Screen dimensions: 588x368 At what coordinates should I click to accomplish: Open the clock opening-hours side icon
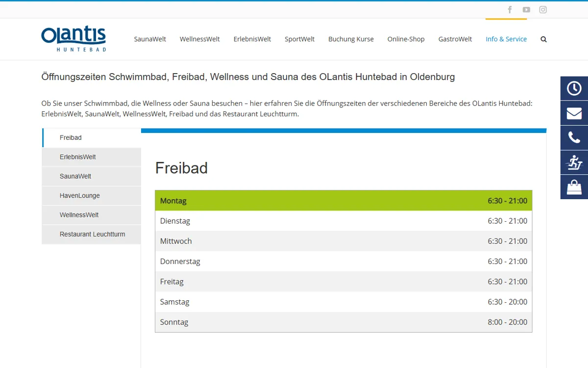tap(574, 88)
